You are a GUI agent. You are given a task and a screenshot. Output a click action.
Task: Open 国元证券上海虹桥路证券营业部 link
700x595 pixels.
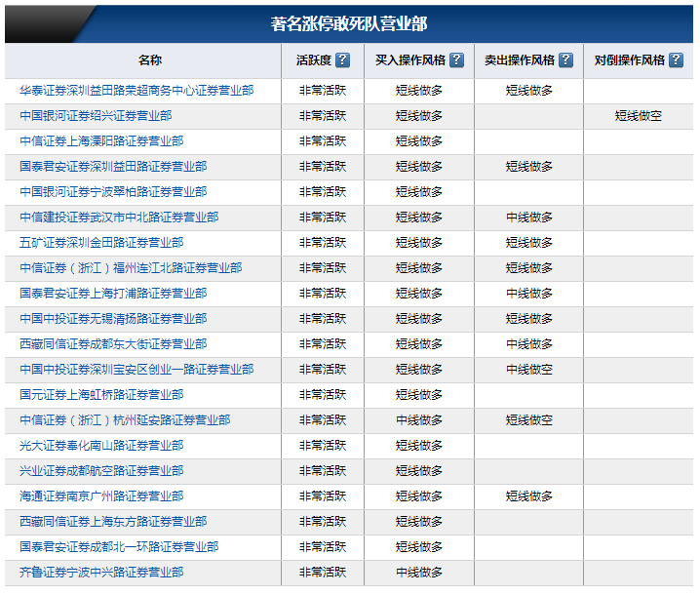coord(101,395)
